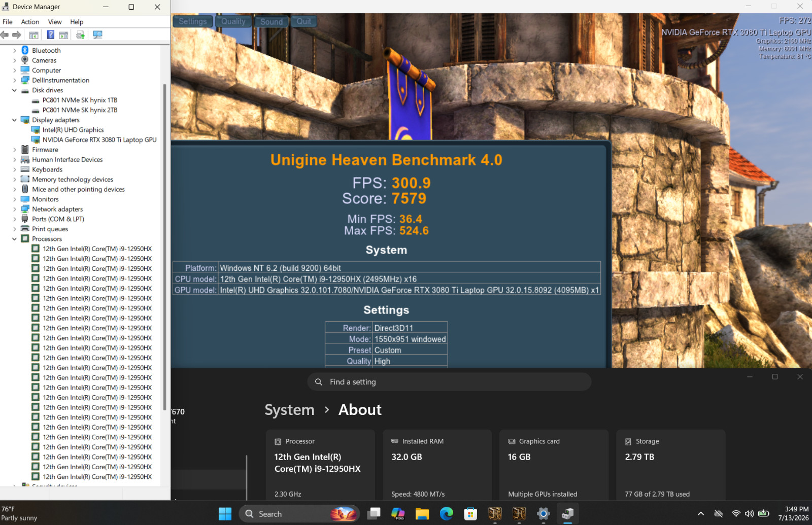Toggle the Show/Hide Console Tree toolbar icon
Screen dimensions: 812x525
(33, 35)
